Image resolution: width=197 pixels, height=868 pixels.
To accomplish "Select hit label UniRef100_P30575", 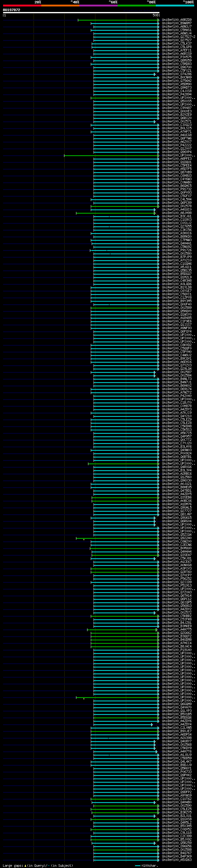I will (176, 57).
